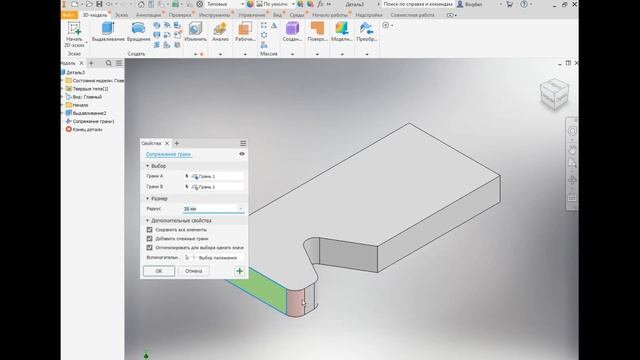Toggle the Сохранить все элементы checkbox
The height and width of the screenshot is (360, 640).
pos(149,230)
